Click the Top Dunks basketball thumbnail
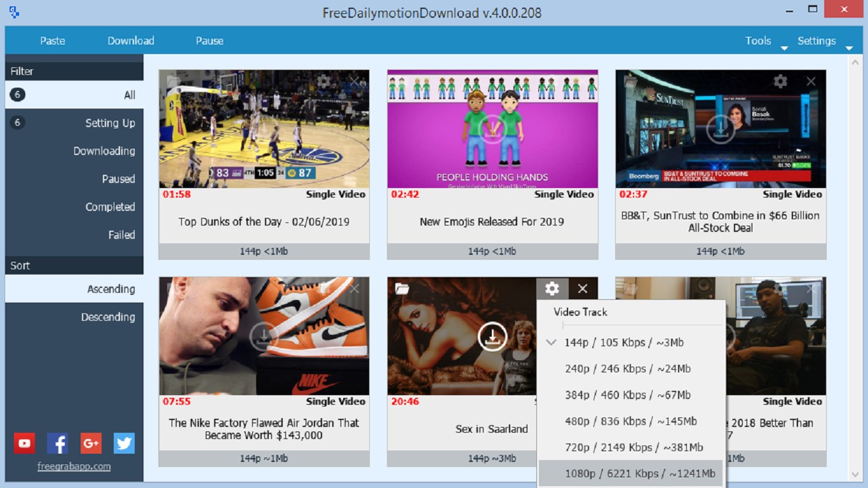Image resolution: width=868 pixels, height=488 pixels. [x=264, y=129]
